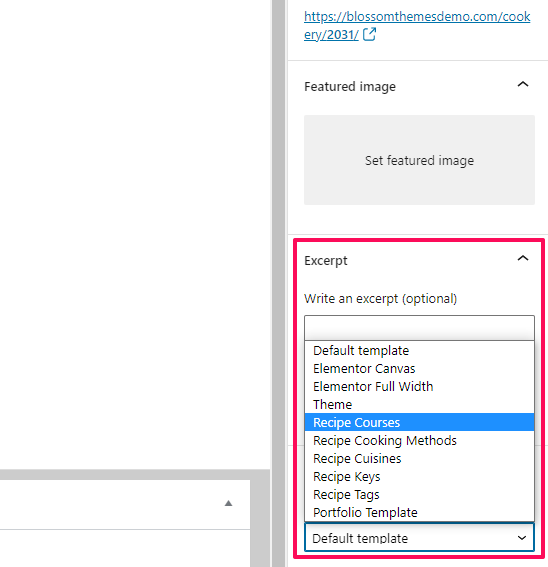Click the Excerpt panel title
548x567 pixels.
tap(326, 261)
